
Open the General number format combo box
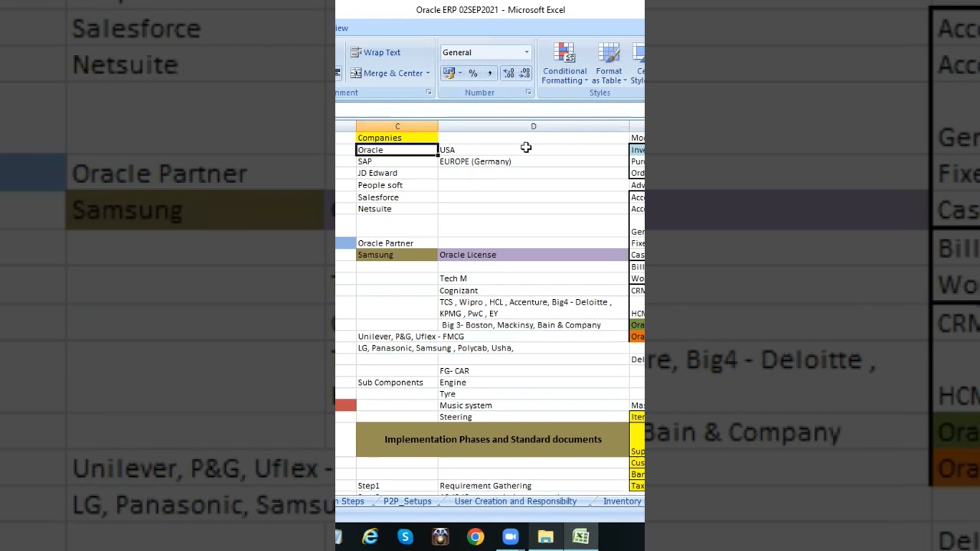[x=485, y=53]
